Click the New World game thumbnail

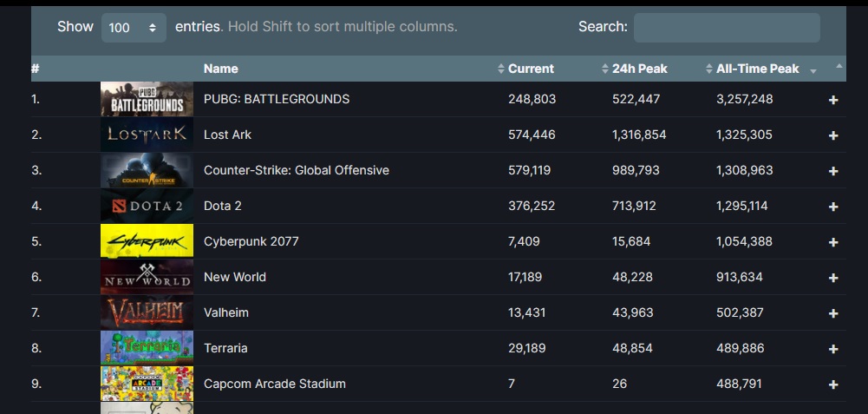coord(147,277)
